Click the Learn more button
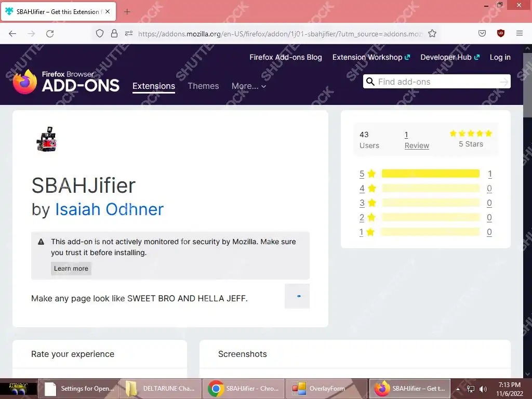 (x=71, y=269)
